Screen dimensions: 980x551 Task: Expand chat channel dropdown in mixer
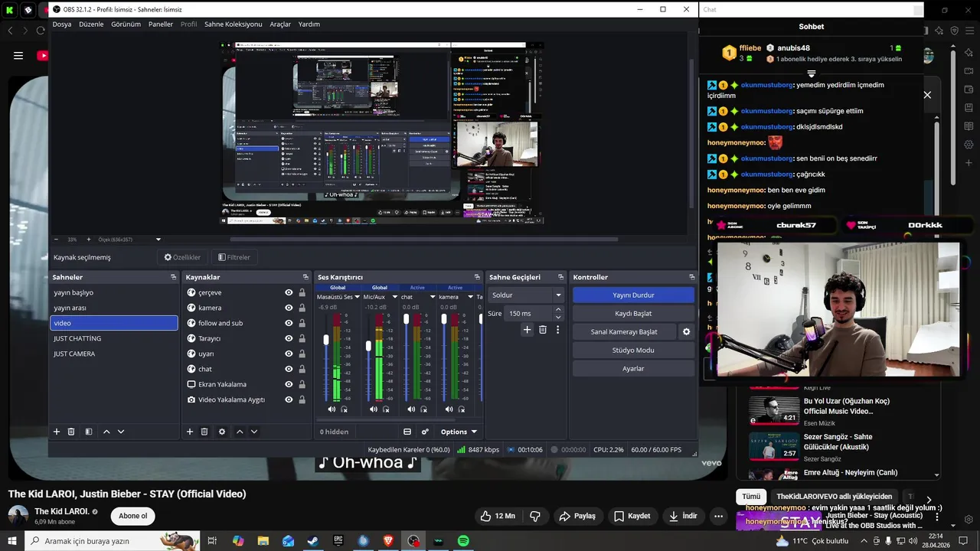[433, 297]
